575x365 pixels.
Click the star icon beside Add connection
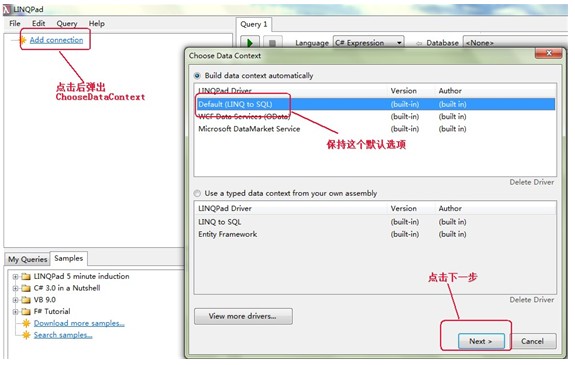tap(23, 40)
